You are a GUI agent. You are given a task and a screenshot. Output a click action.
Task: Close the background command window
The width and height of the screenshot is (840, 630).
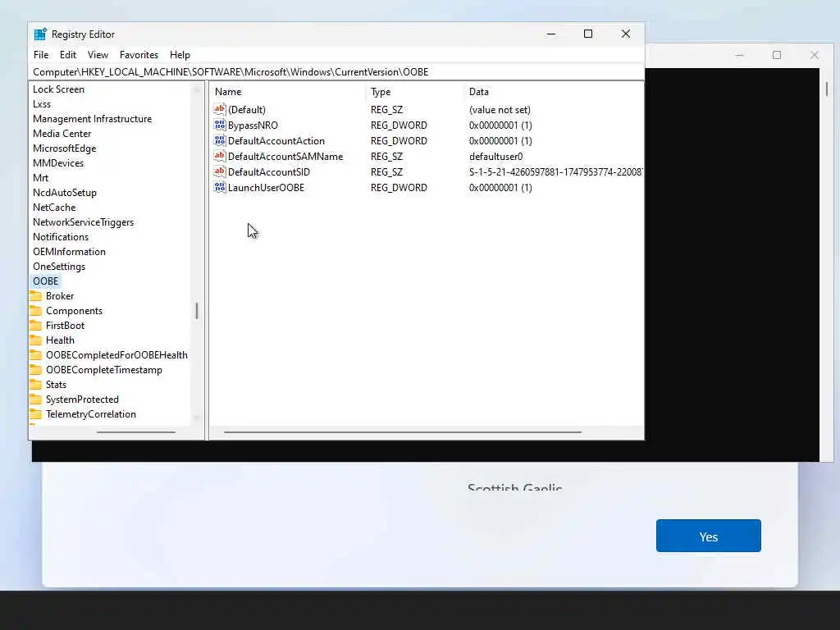point(815,55)
